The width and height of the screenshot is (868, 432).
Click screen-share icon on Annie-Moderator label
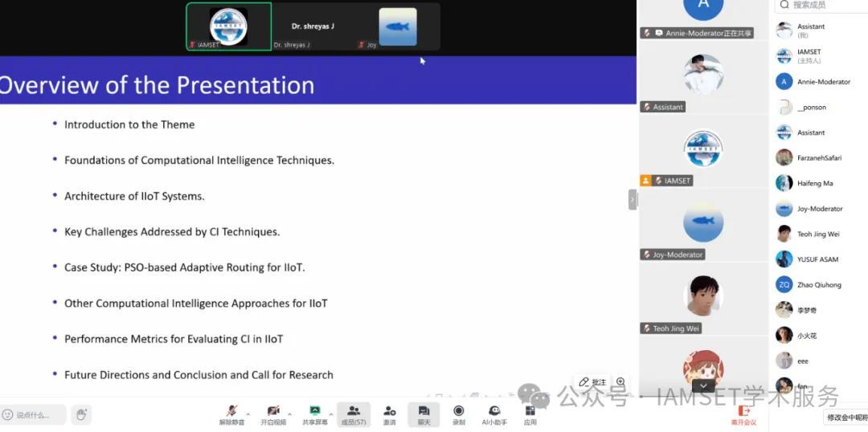[x=659, y=33]
